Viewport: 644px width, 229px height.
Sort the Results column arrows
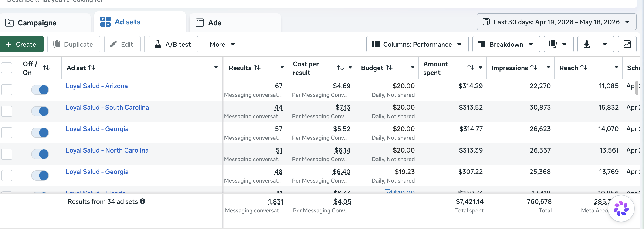point(257,68)
